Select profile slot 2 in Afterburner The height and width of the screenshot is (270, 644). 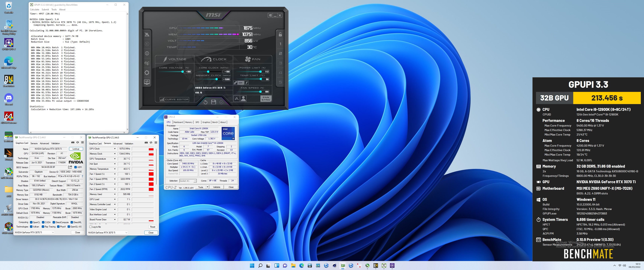coord(280,54)
